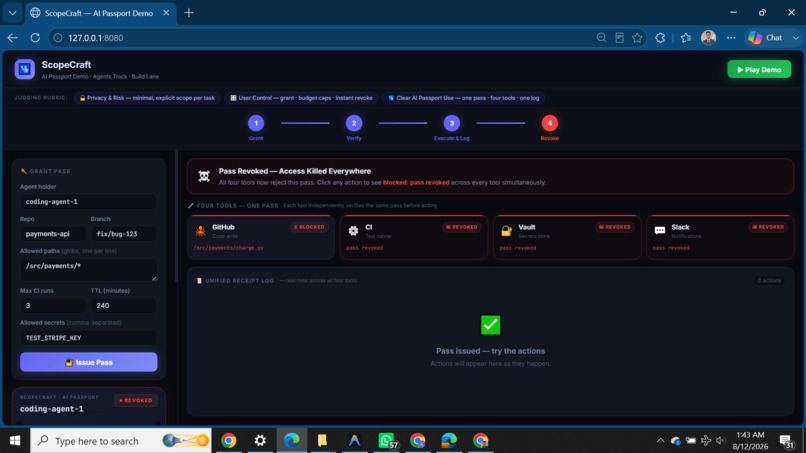Expand the Chat dropdown chevron
Screen dimensions: 806x453
[796, 38]
